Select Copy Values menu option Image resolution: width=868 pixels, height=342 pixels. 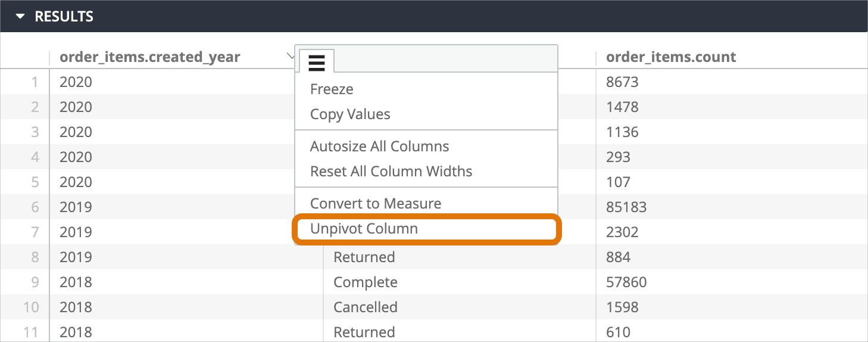pos(350,114)
